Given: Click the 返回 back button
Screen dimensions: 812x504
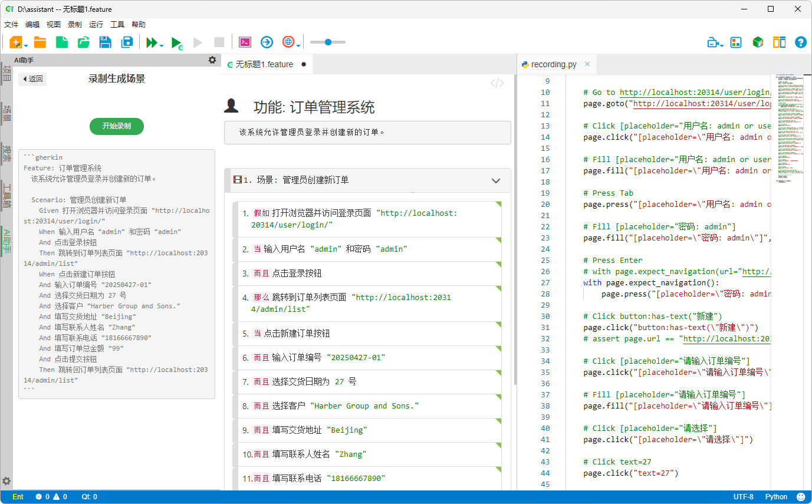Looking at the screenshot, I should tap(32, 79).
